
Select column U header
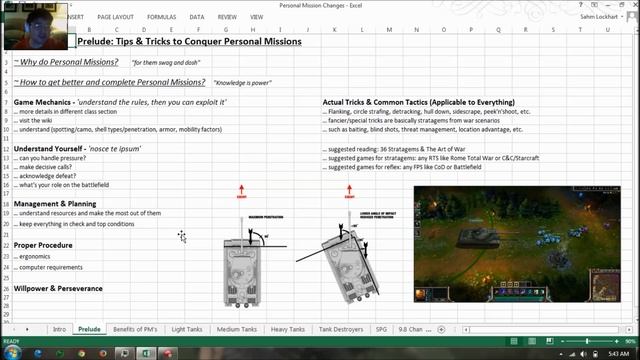[608, 30]
